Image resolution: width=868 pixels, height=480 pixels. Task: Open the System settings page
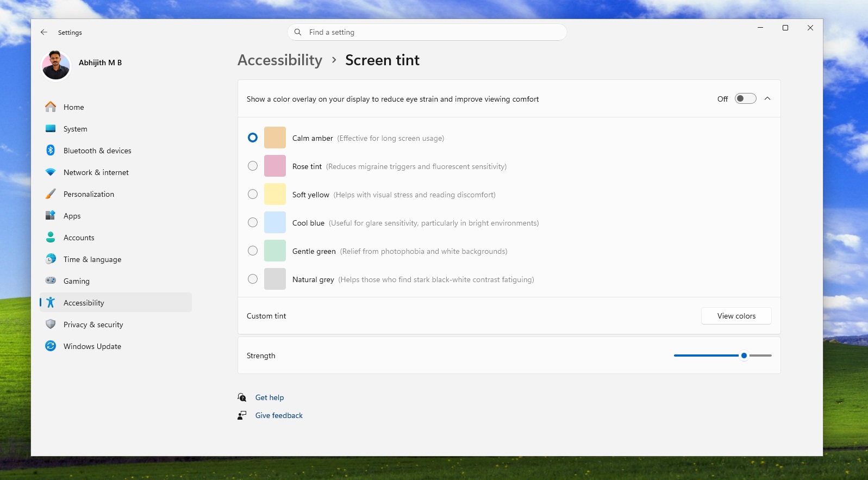coord(116,129)
